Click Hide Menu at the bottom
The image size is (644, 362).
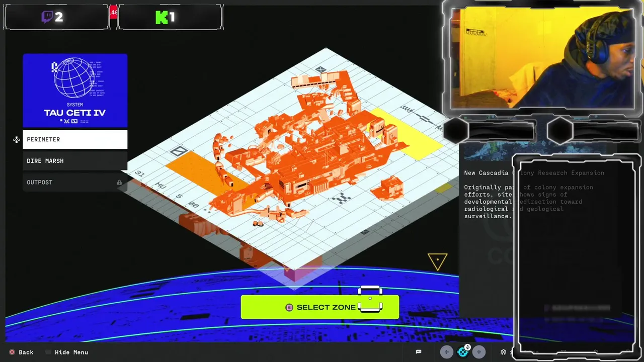pyautogui.click(x=67, y=352)
